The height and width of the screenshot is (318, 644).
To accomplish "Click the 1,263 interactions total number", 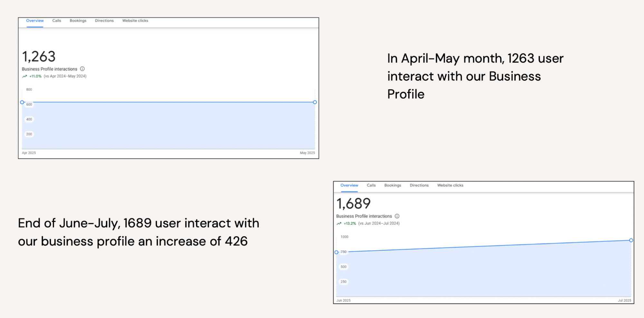I will click(39, 57).
